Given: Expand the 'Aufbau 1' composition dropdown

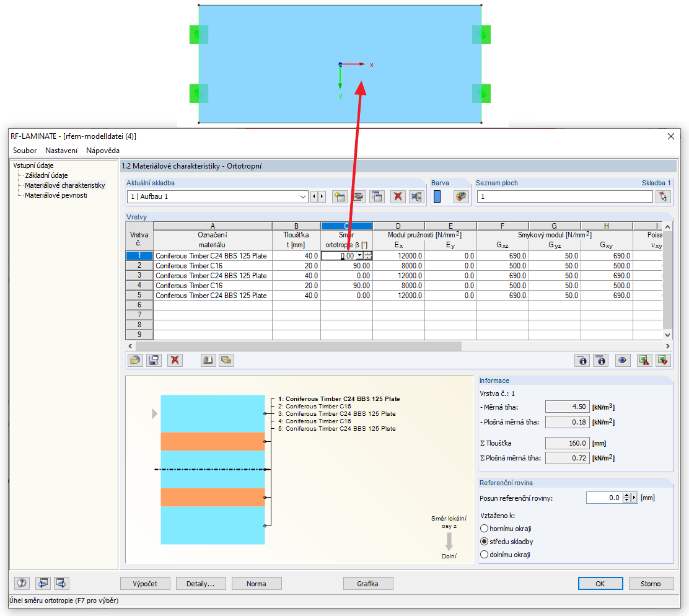Looking at the screenshot, I should point(303,196).
